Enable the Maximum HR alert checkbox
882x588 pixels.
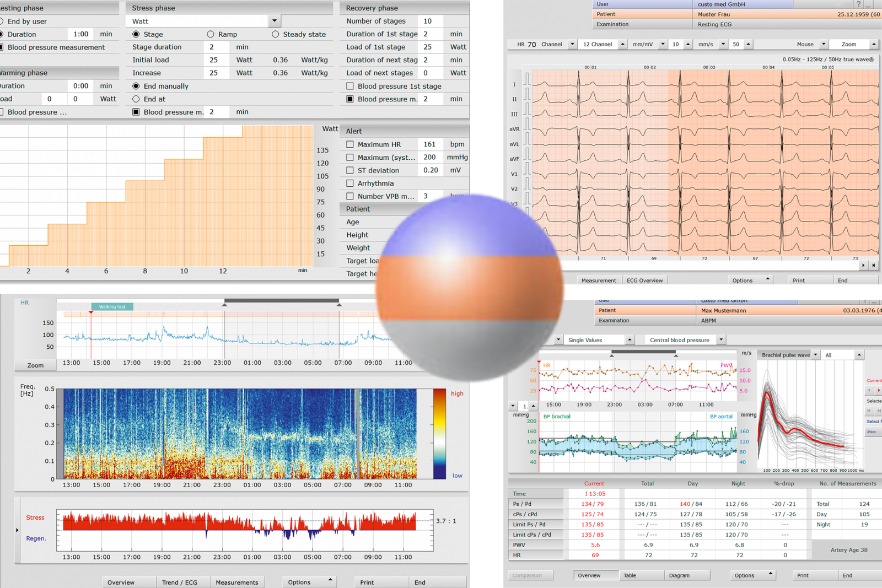(350, 144)
